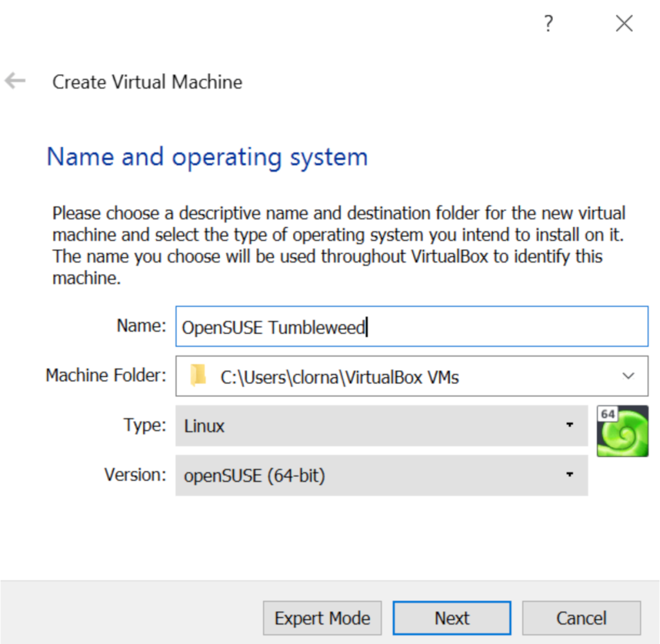The image size is (660, 644).
Task: Click the Create Virtual Machine title
Action: tap(147, 82)
